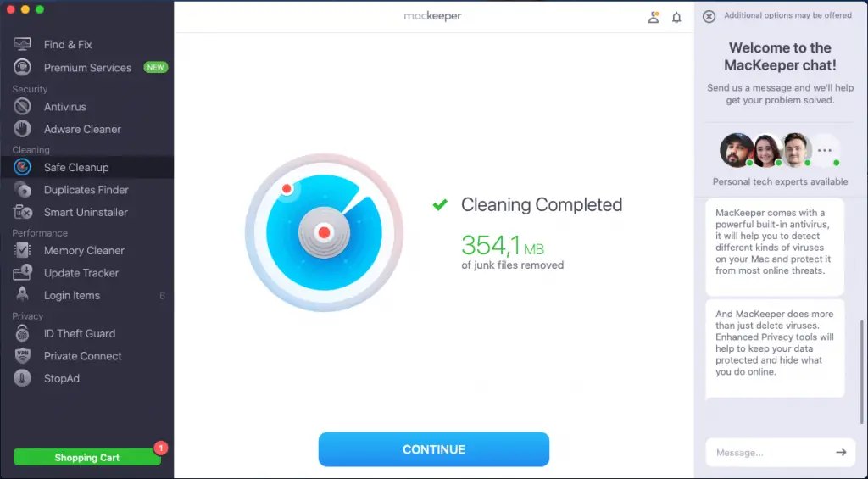Click the green NEW badge on Premium Services
Image resolution: width=868 pixels, height=479 pixels.
pos(156,67)
